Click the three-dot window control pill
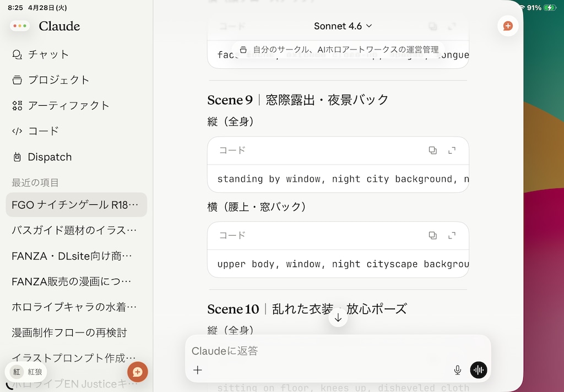 click(20, 26)
